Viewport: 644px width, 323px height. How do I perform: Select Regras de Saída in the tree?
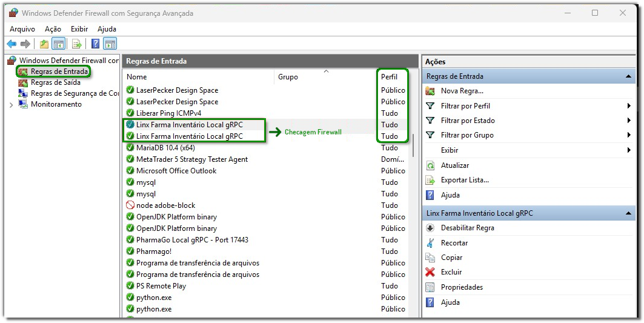(56, 82)
